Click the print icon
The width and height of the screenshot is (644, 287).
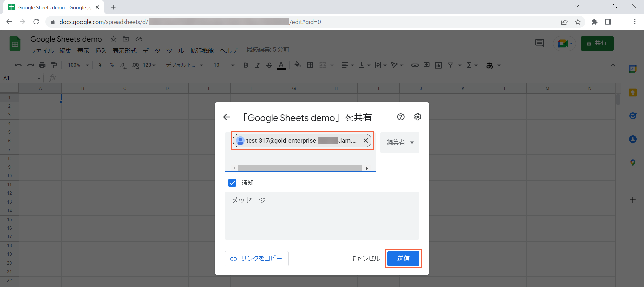click(x=42, y=65)
